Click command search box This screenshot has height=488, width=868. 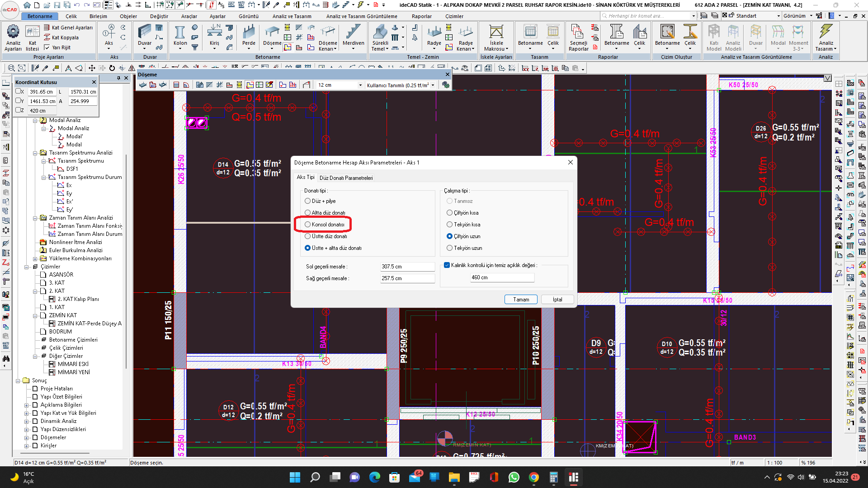(648, 16)
